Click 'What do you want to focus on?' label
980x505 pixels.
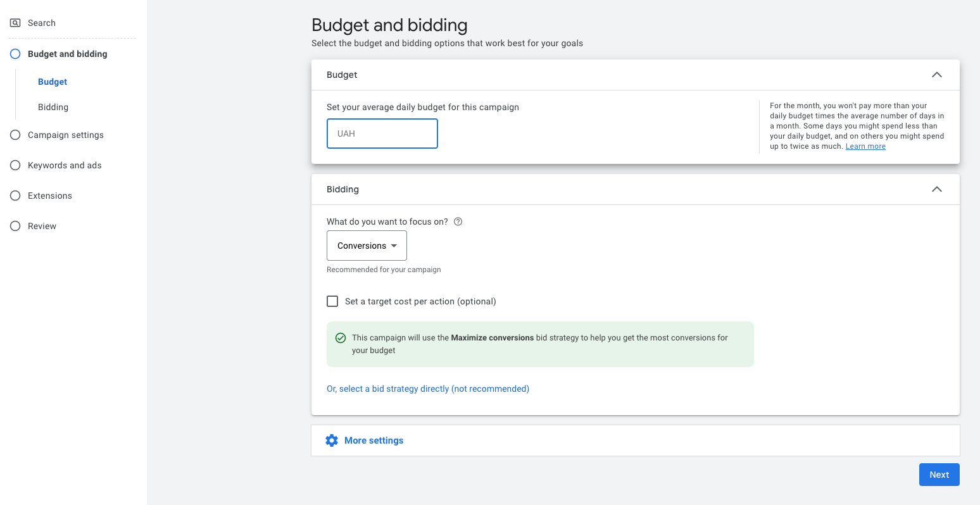click(387, 221)
